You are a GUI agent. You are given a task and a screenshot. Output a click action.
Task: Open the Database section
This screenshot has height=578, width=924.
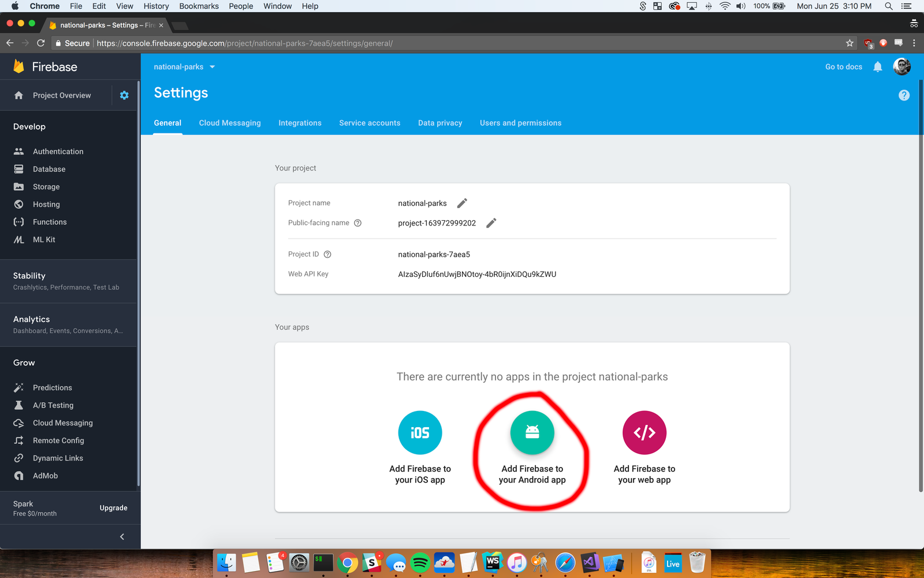49,169
